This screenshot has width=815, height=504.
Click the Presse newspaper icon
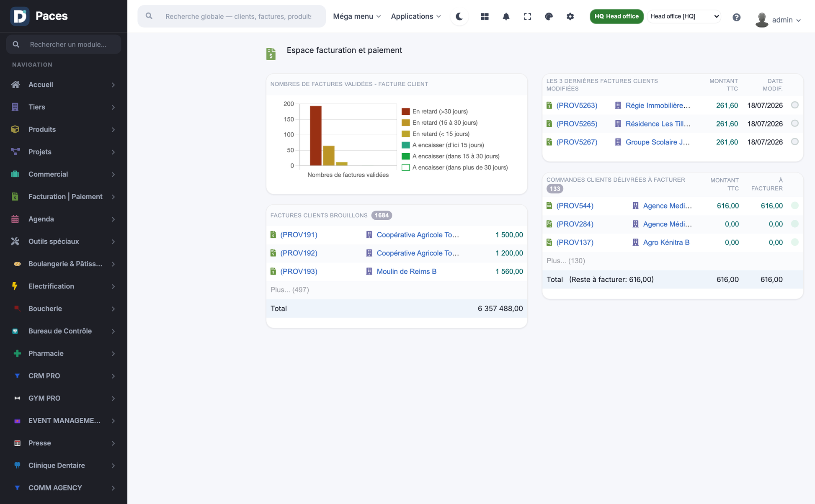(17, 443)
